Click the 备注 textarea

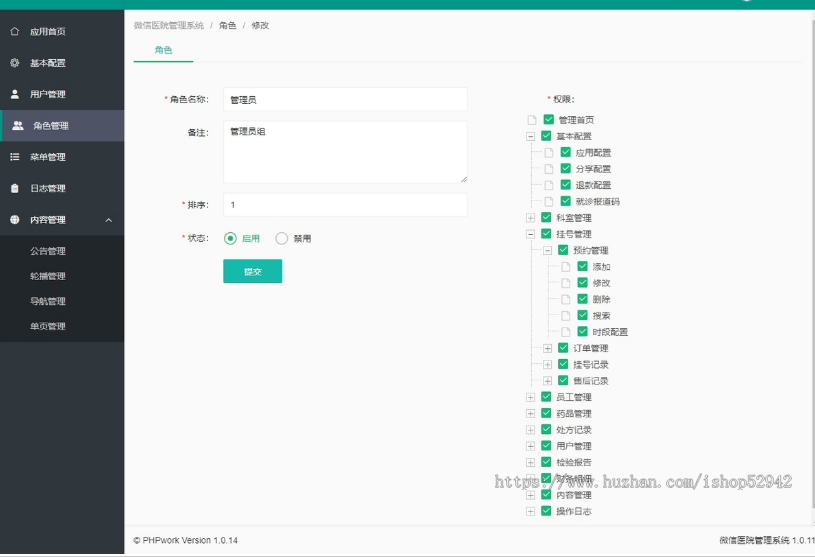point(345,152)
